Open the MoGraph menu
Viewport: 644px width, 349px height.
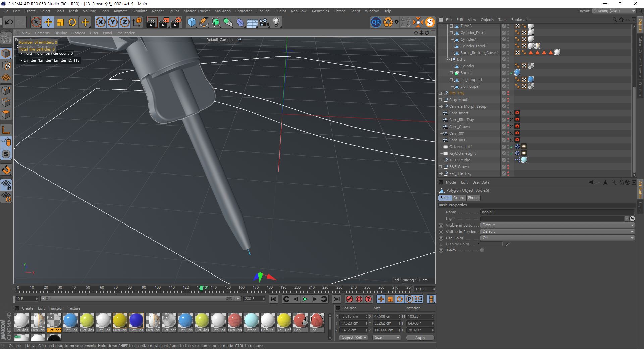[x=222, y=11]
